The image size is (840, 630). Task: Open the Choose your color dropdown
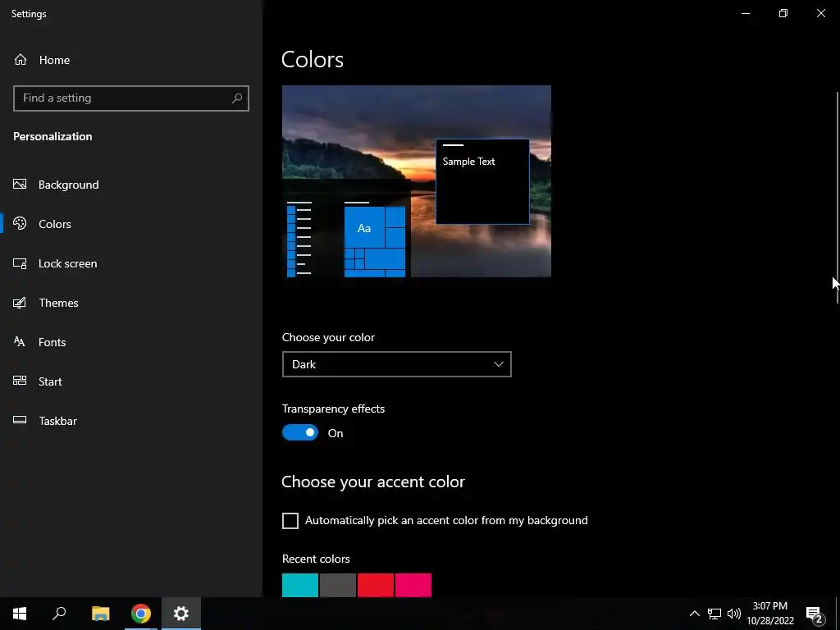pos(397,364)
